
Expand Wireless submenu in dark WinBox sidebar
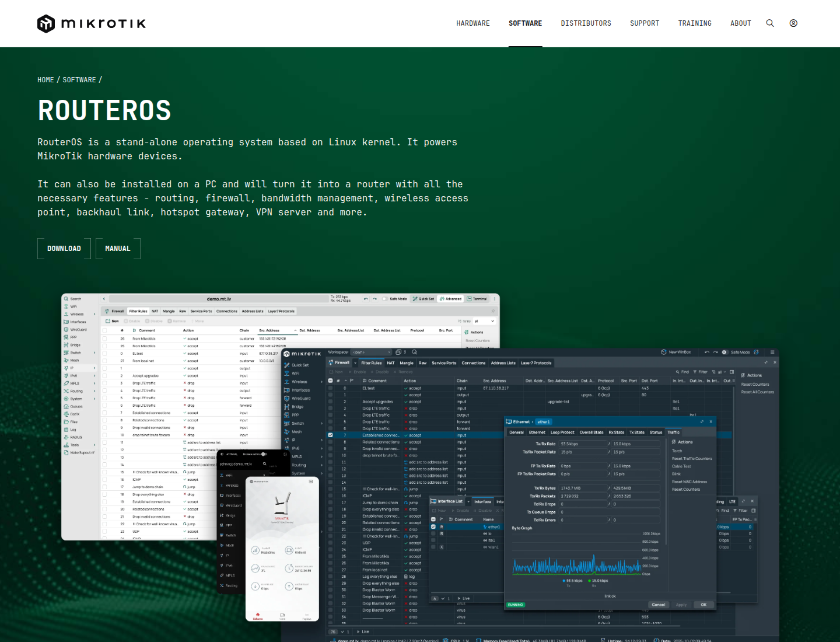pos(322,382)
